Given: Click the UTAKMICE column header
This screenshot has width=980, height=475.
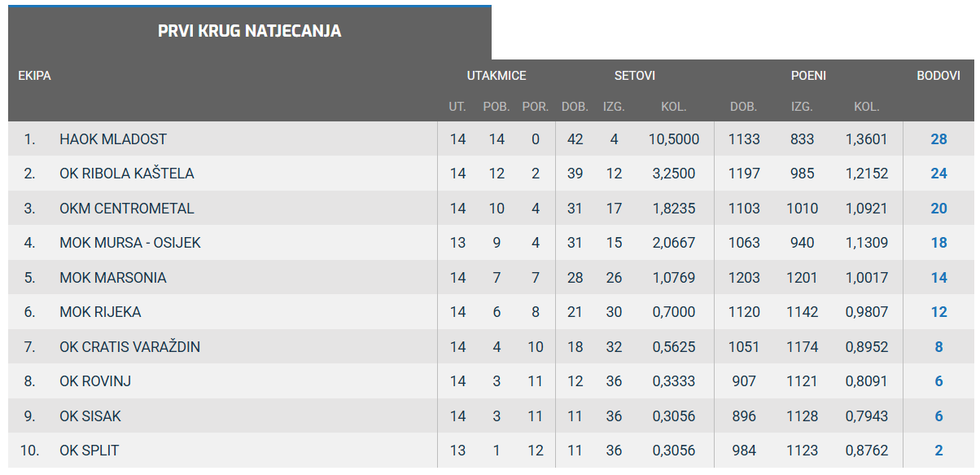Looking at the screenshot, I should [x=497, y=76].
